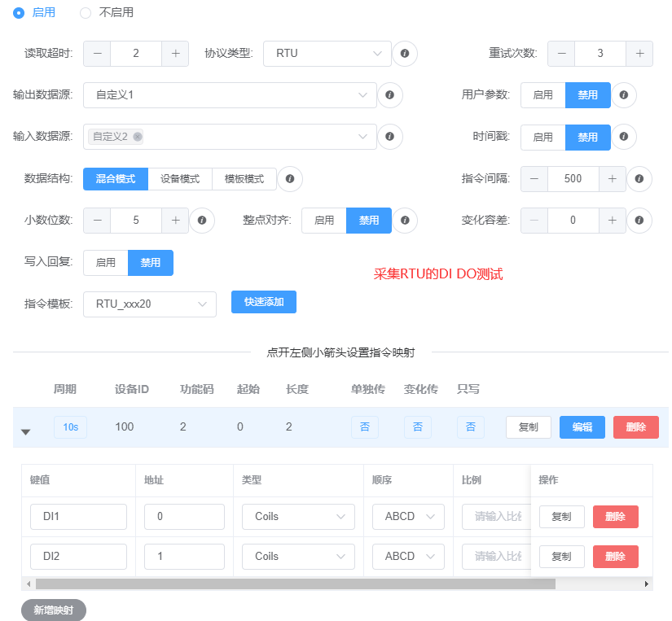Open the 协议类型 RTU dropdown

click(x=327, y=54)
